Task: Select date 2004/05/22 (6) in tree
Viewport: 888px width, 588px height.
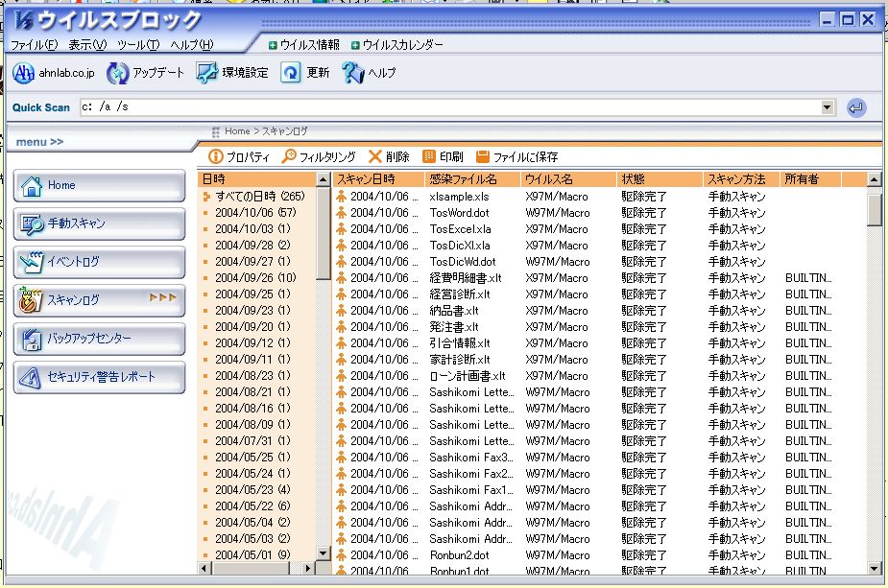Action: coord(252,506)
